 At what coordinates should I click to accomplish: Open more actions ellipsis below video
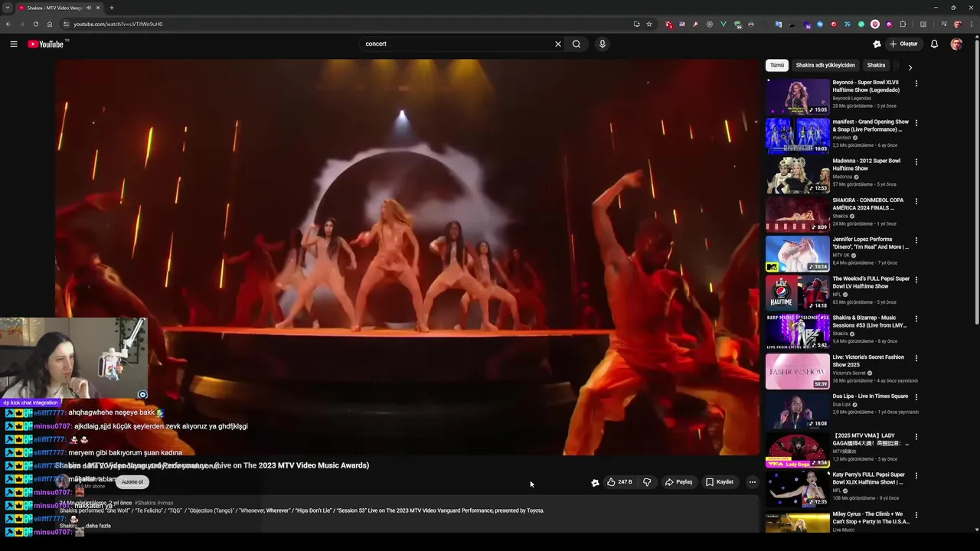[752, 482]
